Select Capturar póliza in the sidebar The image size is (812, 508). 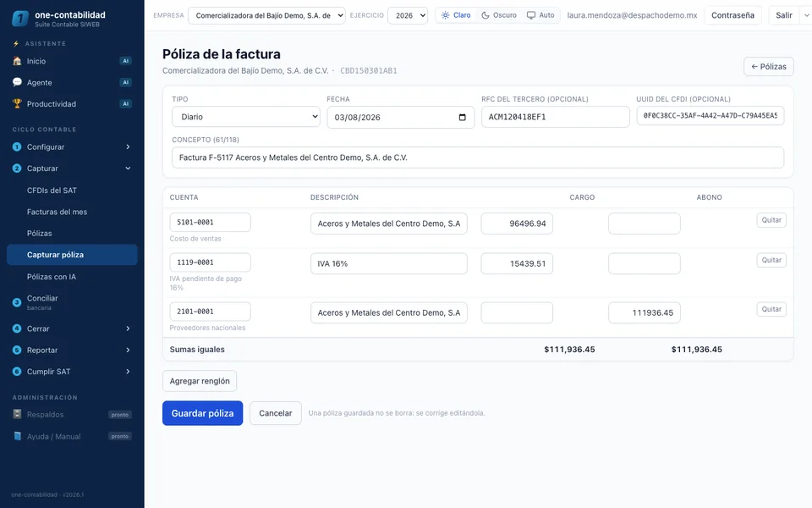72,255
